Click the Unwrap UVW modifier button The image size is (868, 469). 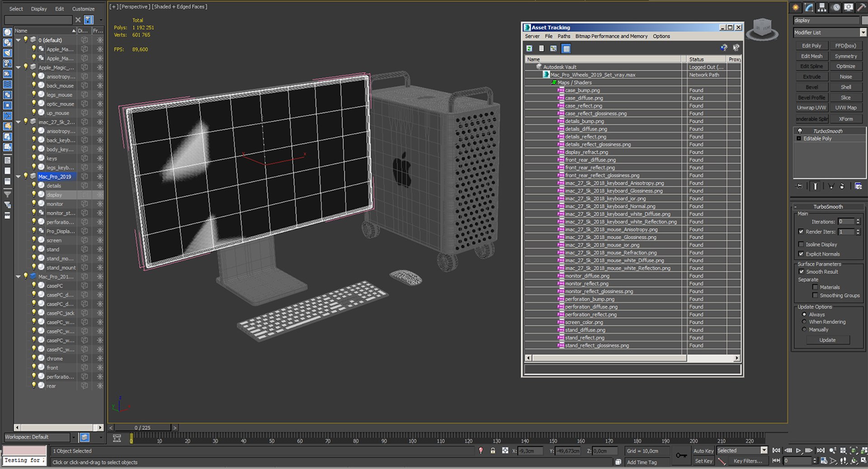811,108
